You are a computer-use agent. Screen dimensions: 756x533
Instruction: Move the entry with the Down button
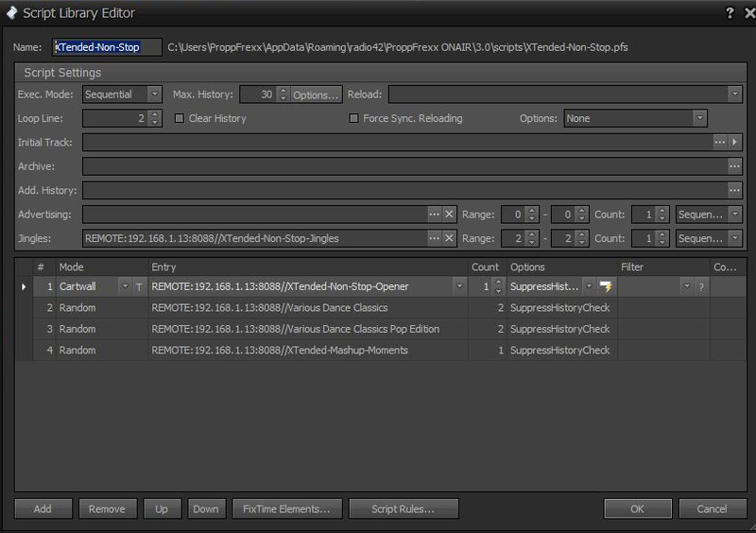point(206,508)
